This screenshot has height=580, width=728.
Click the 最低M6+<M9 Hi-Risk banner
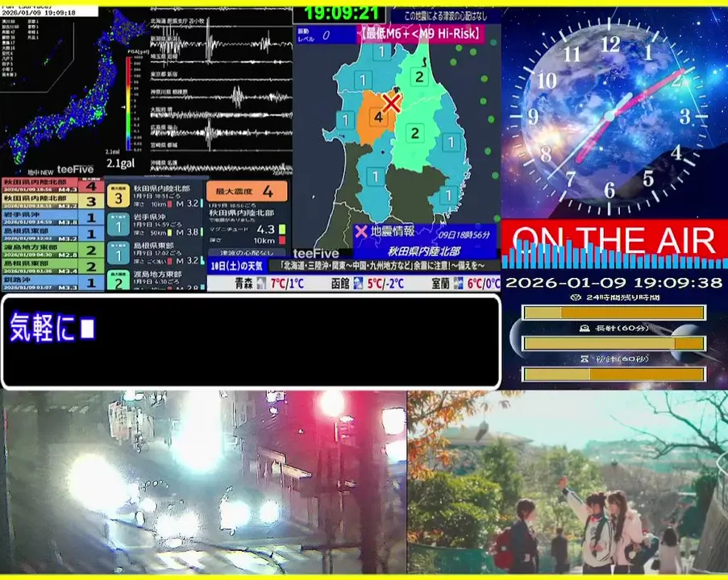point(421,34)
